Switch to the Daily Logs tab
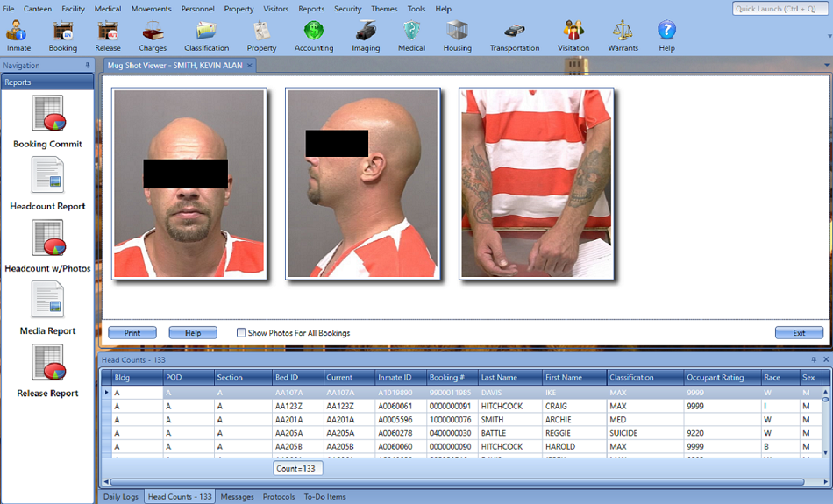This screenshot has height=504, width=833. tap(121, 497)
